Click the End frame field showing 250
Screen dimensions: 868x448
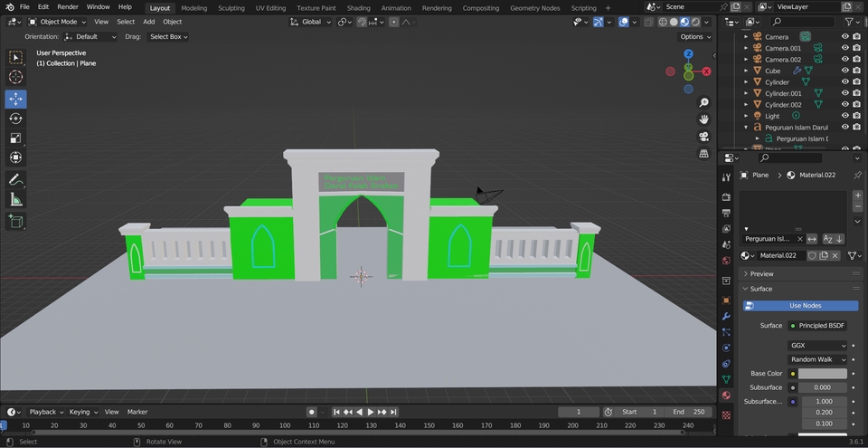point(688,412)
